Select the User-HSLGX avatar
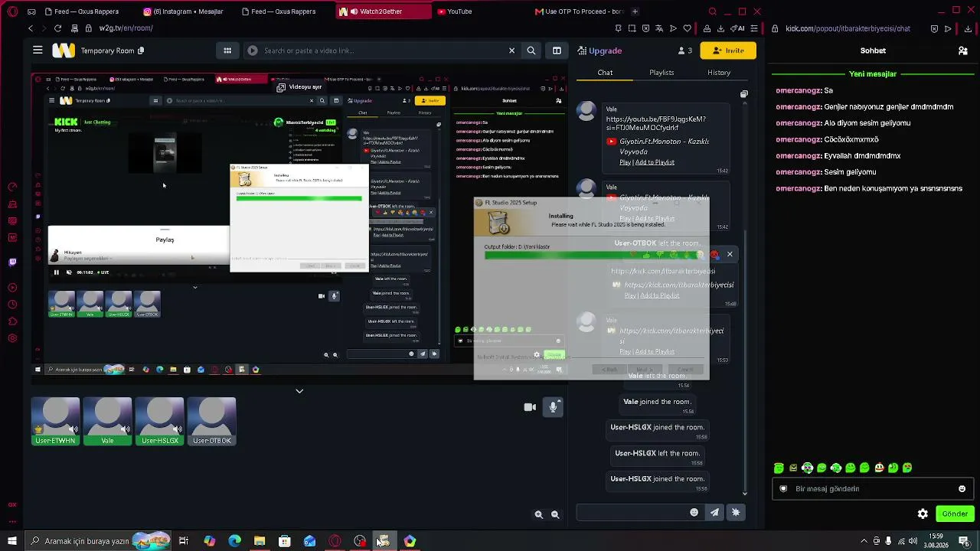Viewport: 980px width, 551px height. pos(159,421)
